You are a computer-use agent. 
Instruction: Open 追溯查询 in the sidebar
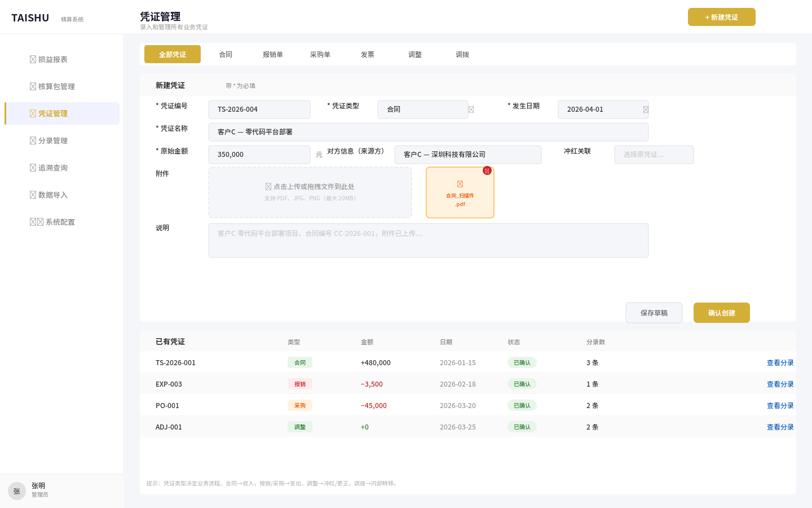tap(62, 168)
